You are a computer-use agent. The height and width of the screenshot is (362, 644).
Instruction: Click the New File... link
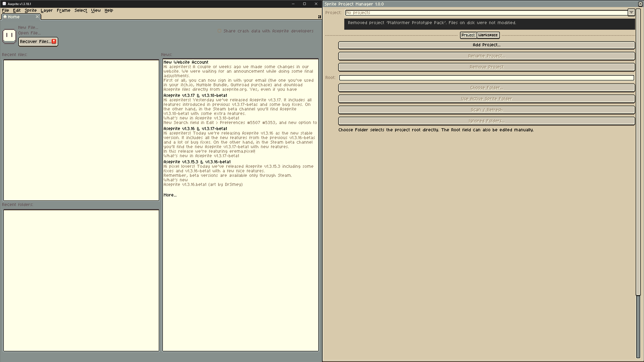coord(28,27)
